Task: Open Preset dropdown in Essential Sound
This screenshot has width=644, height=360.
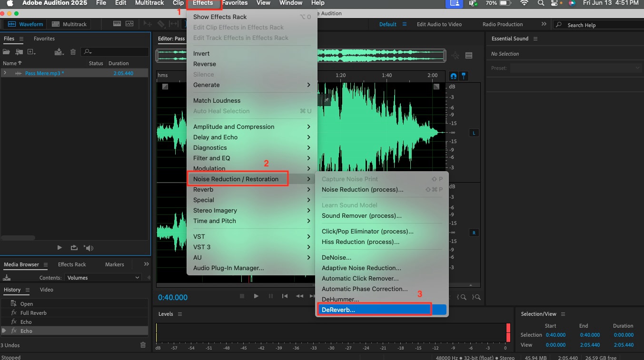Action: tap(575, 68)
